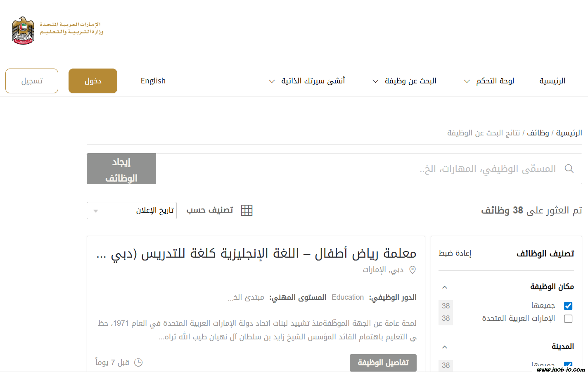The height and width of the screenshot is (372, 588).
Task: Open the تاريخ الإعلان sort dropdown
Action: pyautogui.click(x=132, y=211)
